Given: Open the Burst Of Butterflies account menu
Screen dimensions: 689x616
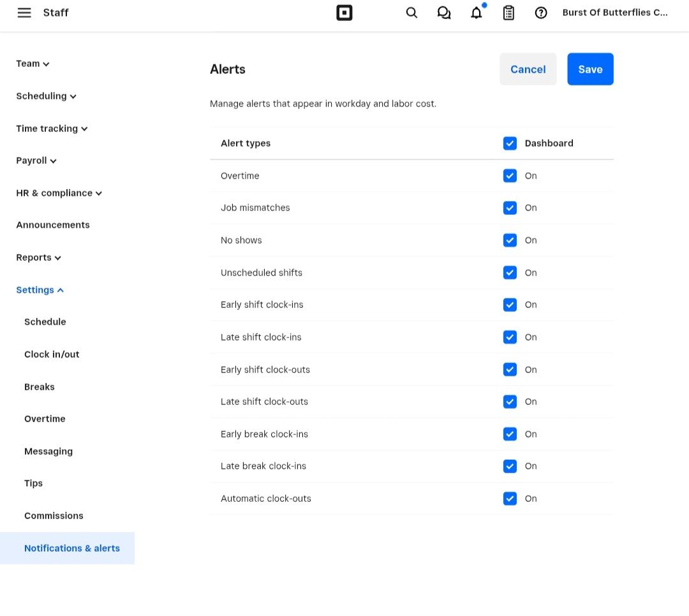Looking at the screenshot, I should click(x=615, y=13).
